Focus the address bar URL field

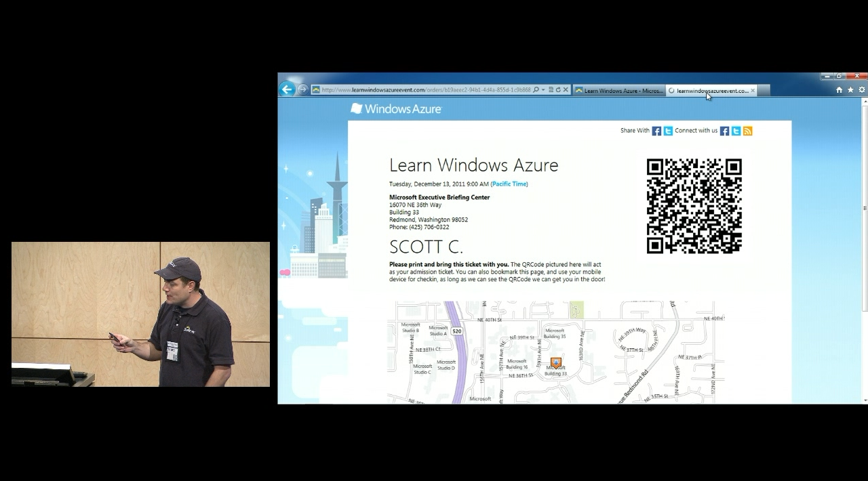426,90
